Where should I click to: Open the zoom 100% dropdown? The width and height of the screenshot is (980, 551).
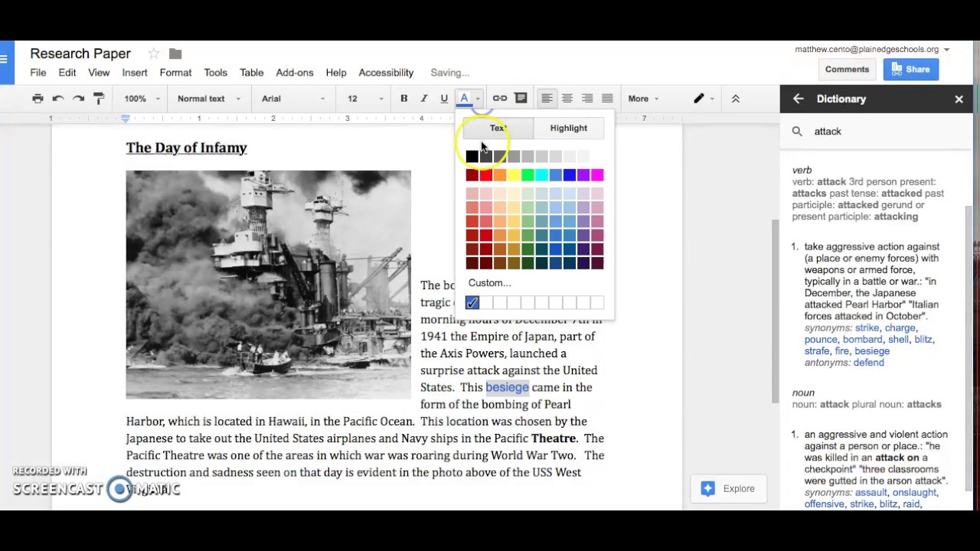tap(142, 99)
